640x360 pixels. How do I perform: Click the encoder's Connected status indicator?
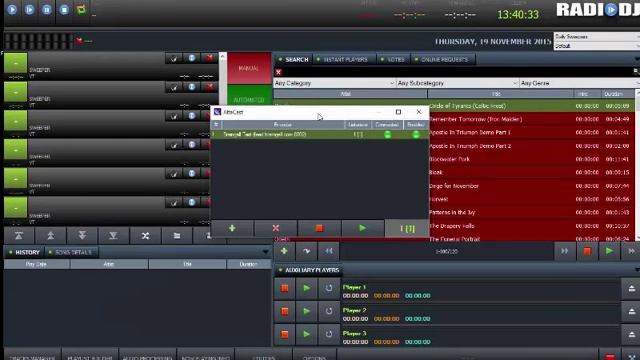(x=387, y=134)
